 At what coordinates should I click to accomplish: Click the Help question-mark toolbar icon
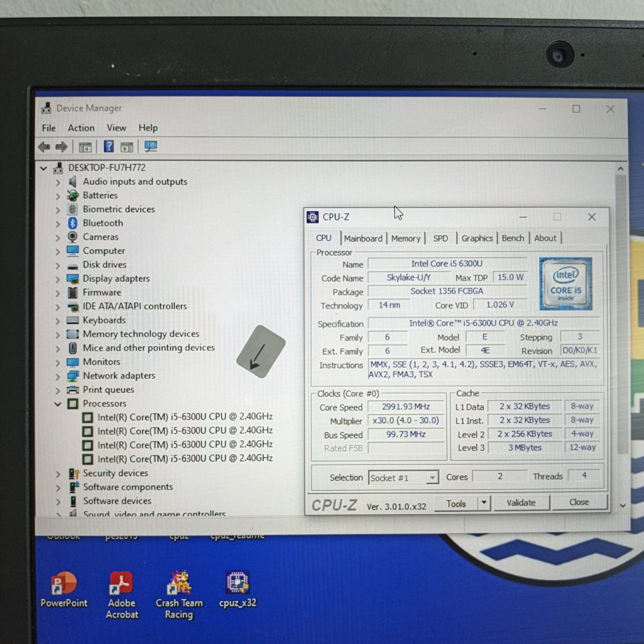click(108, 147)
